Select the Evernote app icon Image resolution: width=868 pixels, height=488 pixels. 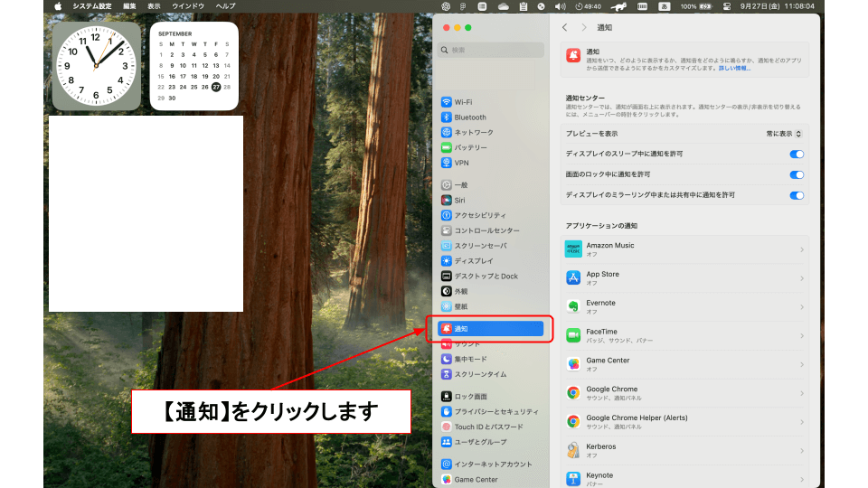point(573,306)
